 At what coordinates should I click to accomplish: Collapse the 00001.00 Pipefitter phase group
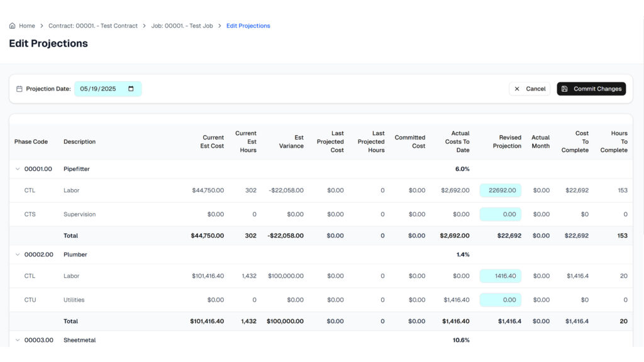[x=17, y=169]
